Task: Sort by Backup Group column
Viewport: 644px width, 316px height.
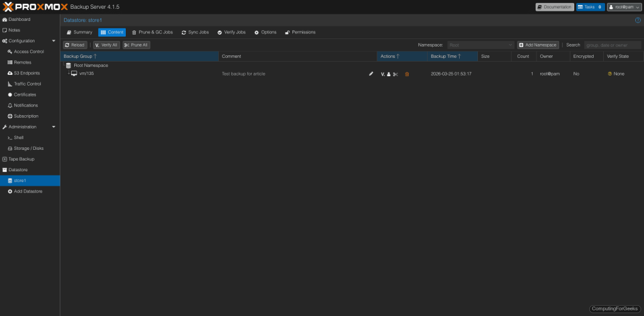Action: pos(139,56)
